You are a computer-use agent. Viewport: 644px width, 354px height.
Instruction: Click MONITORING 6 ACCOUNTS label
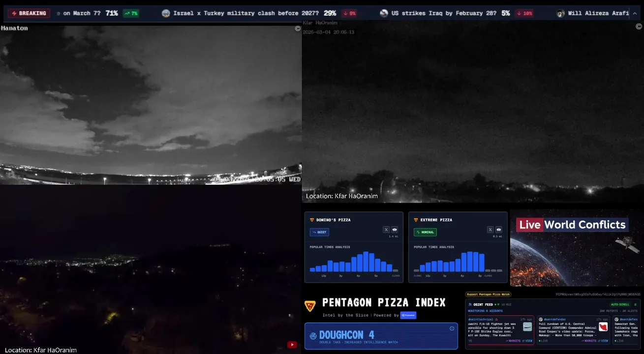(485, 311)
